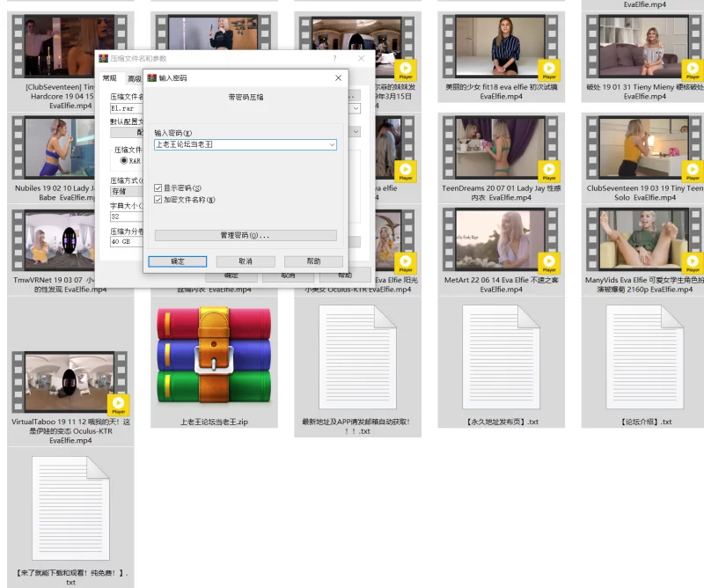Click Player badge on VirtualTaboo 19 11 12 video
The image size is (704, 588).
[x=118, y=404]
